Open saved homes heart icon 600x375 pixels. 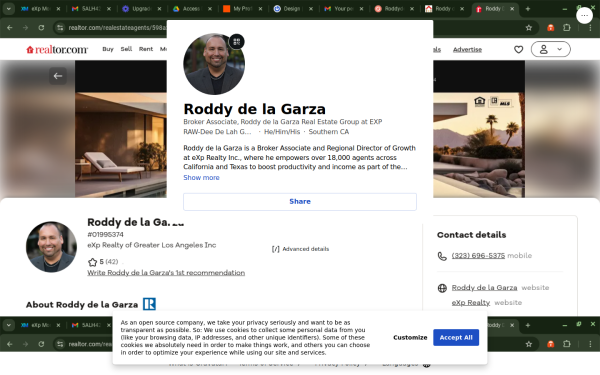518,49
